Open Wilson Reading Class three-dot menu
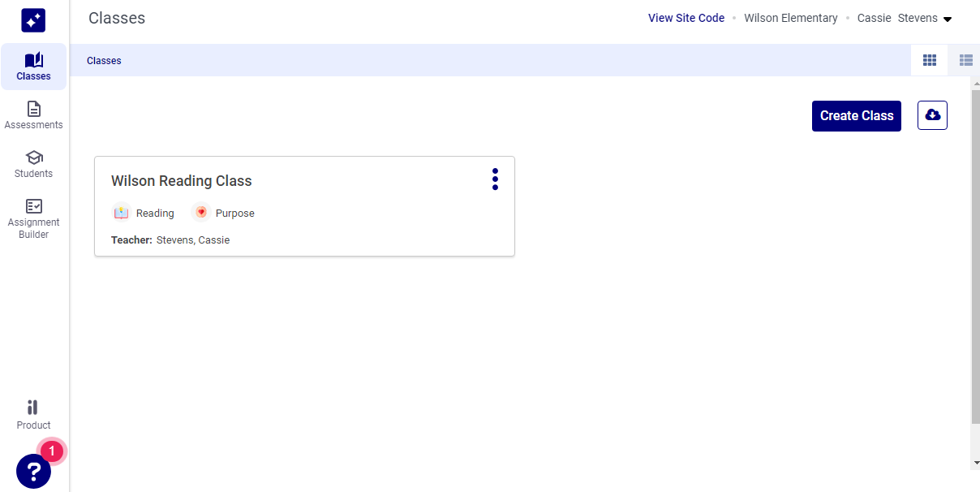Viewport: 980px width, 492px height. pos(495,179)
